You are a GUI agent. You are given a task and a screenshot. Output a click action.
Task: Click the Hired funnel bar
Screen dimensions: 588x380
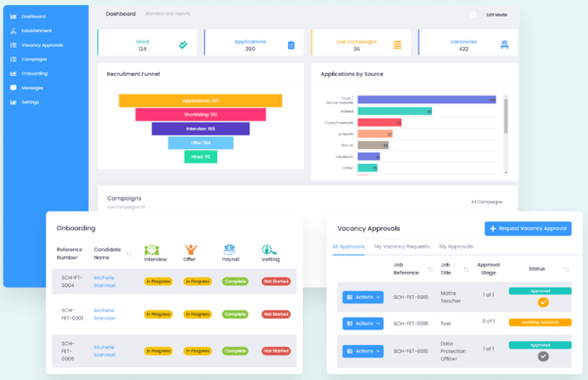click(201, 157)
